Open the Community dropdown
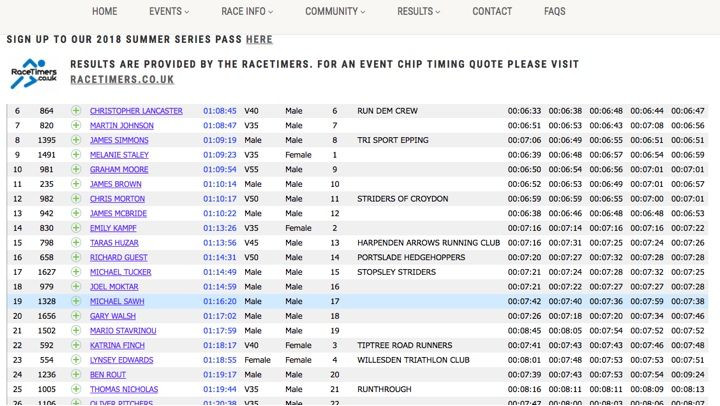Image resolution: width=720 pixels, height=406 pixels. coord(335,12)
